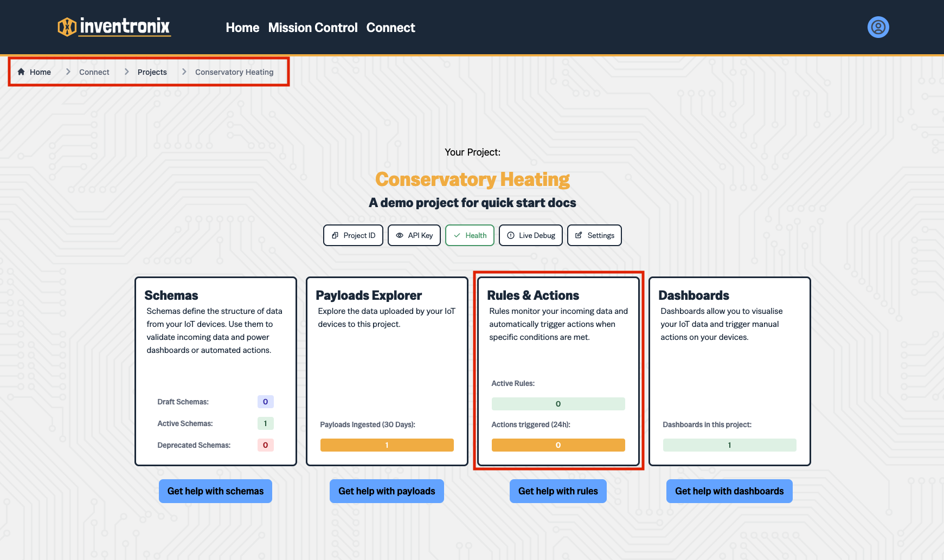Click the Get help with dashboards button
Screen dimensions: 944x560
(729, 491)
